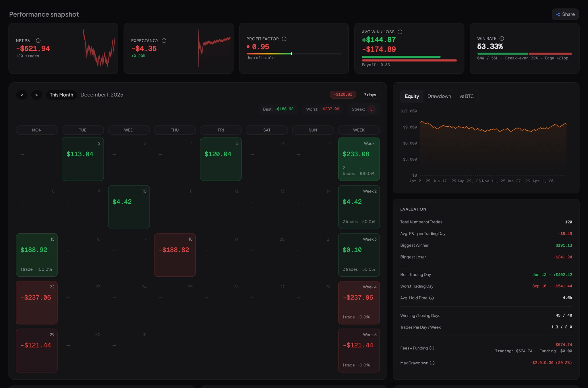Click the -$521.94 Net P&L value
The image size is (588, 388).
(x=33, y=49)
